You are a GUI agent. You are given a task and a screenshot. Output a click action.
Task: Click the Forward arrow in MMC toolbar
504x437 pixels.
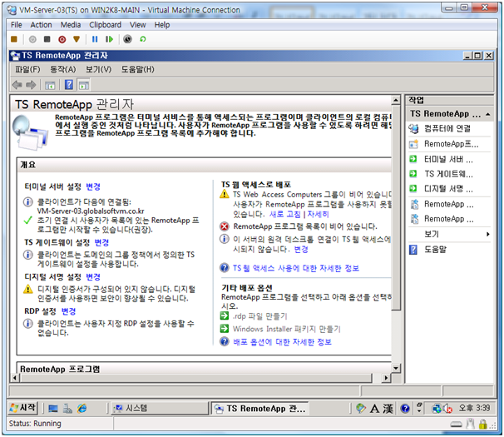[x=31, y=85]
